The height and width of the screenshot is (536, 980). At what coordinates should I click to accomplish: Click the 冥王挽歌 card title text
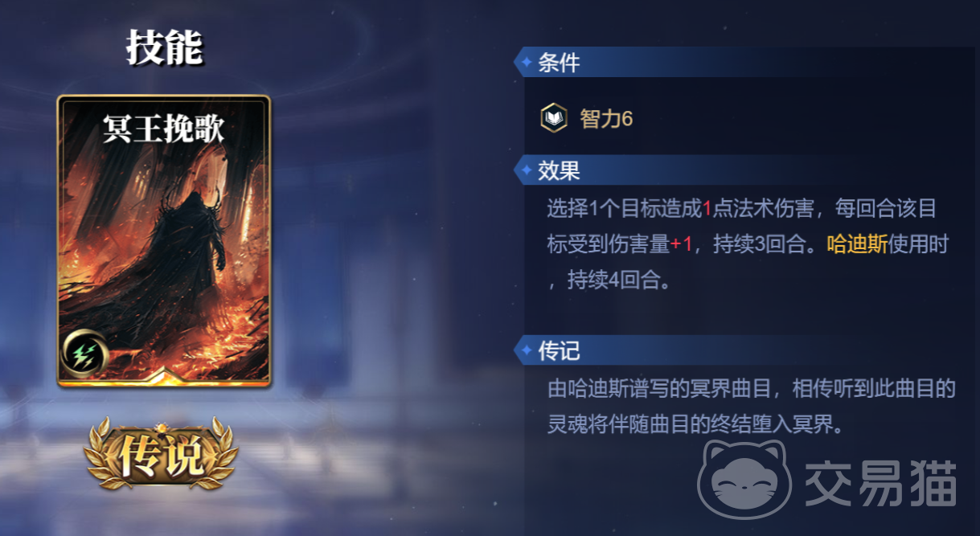coord(163,130)
